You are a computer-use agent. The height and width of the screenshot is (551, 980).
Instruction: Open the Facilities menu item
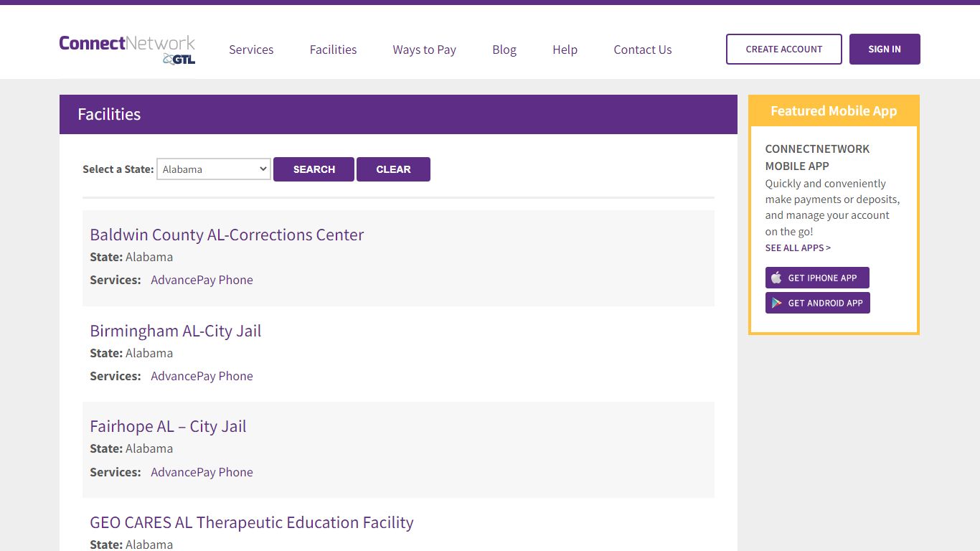pyautogui.click(x=333, y=50)
